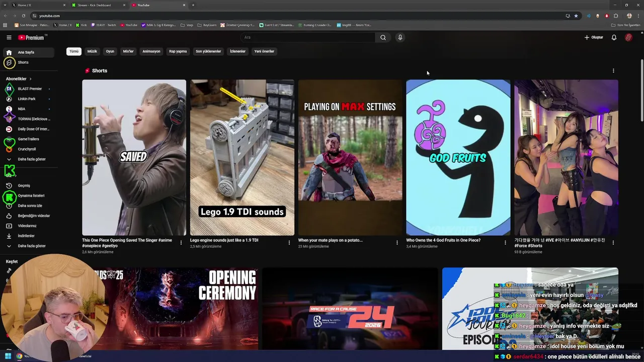Select the Rap yapma filter chip
Viewport: 644px width, 362px height.
point(178,51)
